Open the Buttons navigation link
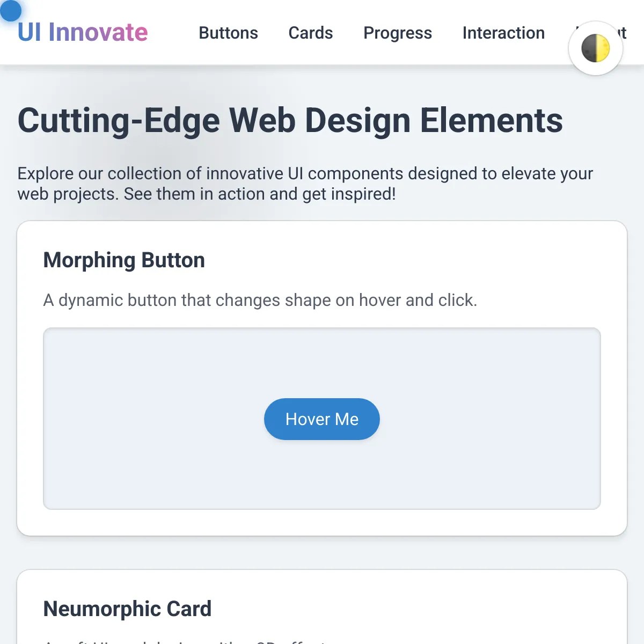644x644 pixels. [x=228, y=33]
